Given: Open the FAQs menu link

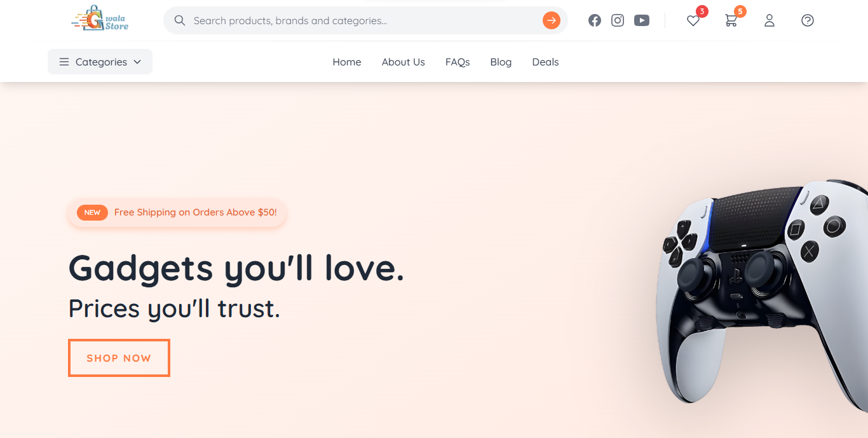Looking at the screenshot, I should click(x=458, y=62).
